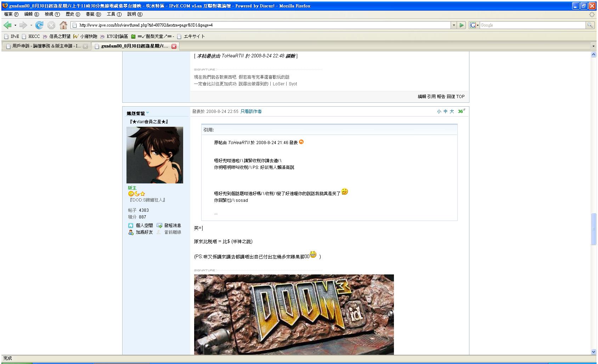Reload the page with the Refresh icon
This screenshot has height=364, width=598.
click(39, 25)
